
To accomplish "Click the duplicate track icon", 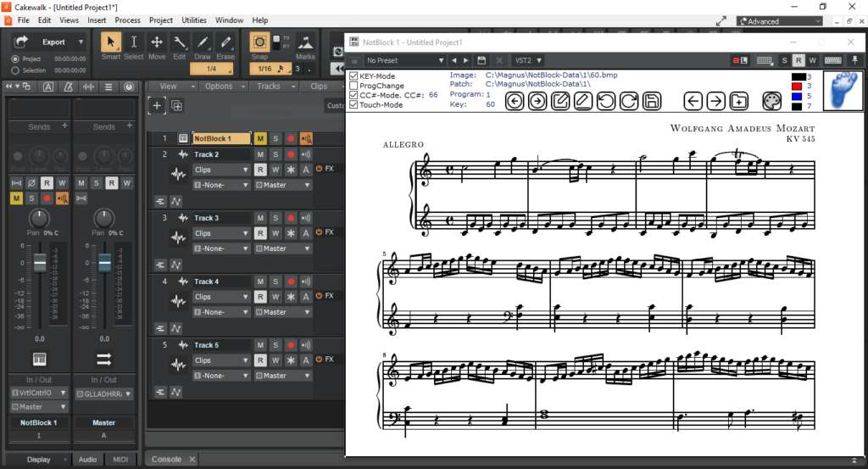I will [176, 106].
